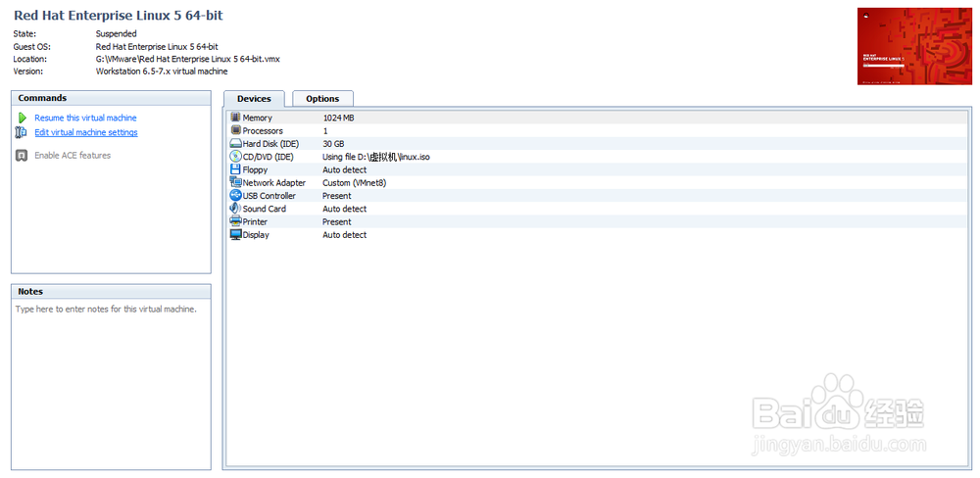Select the Hard Disk (IDE) row label
This screenshot has height=478, width=980.
[270, 144]
